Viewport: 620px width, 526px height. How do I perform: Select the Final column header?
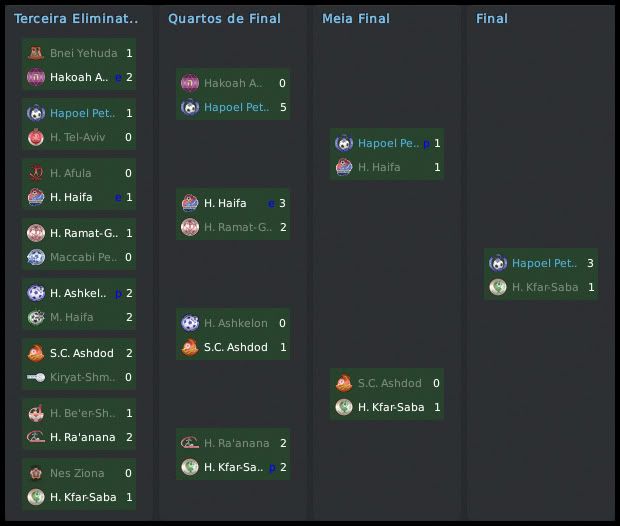click(492, 19)
